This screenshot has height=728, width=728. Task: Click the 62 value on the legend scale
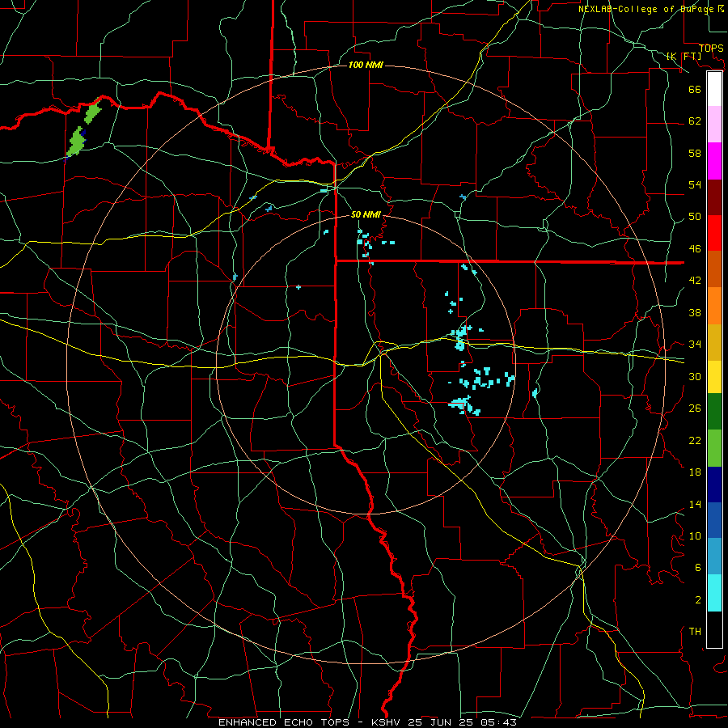click(x=695, y=121)
